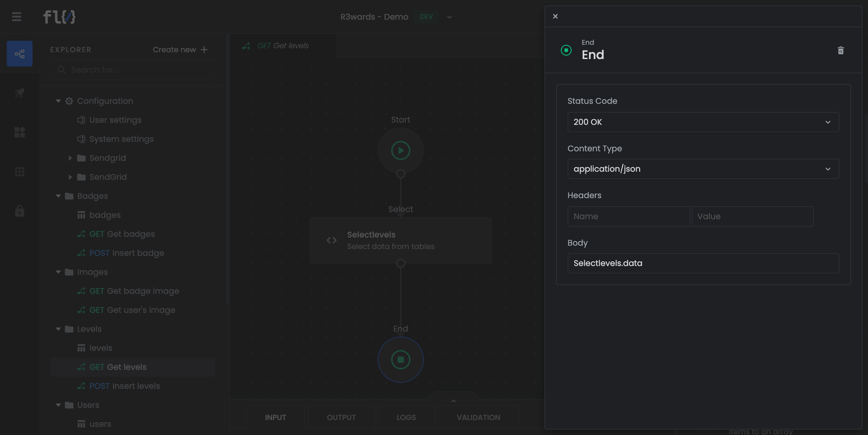Open the rocket deploy sidebar icon
Image resolution: width=868 pixels, height=435 pixels.
[20, 93]
